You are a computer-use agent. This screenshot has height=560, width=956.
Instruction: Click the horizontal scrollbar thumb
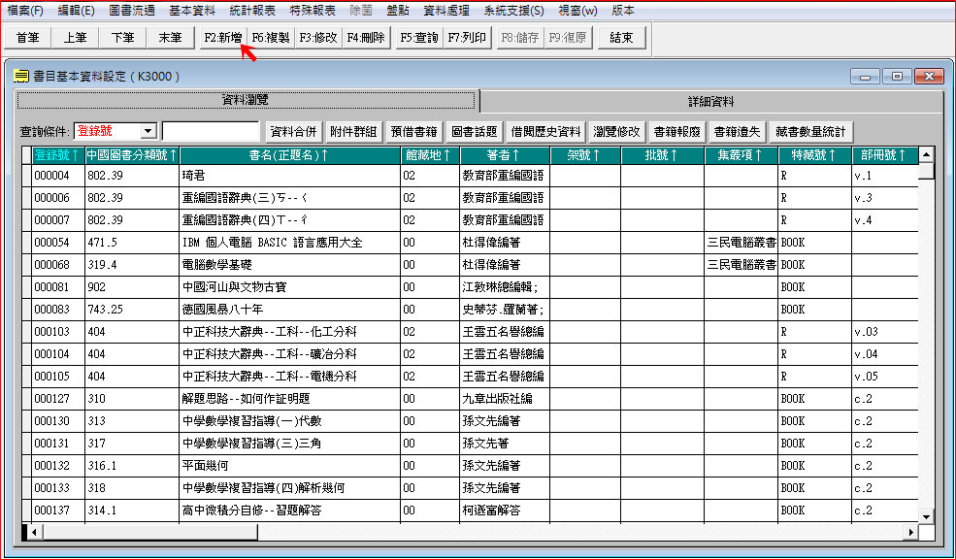click(x=150, y=532)
